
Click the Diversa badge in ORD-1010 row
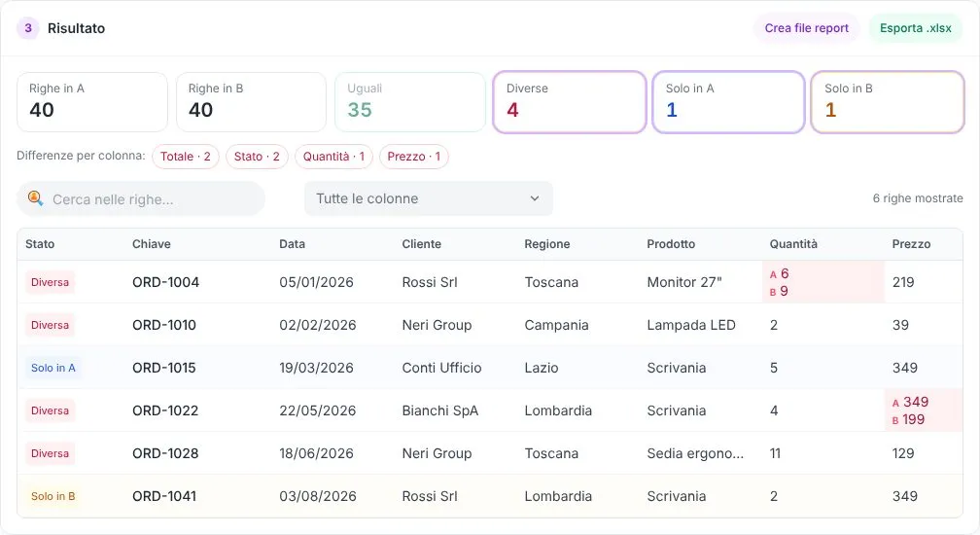(50, 325)
